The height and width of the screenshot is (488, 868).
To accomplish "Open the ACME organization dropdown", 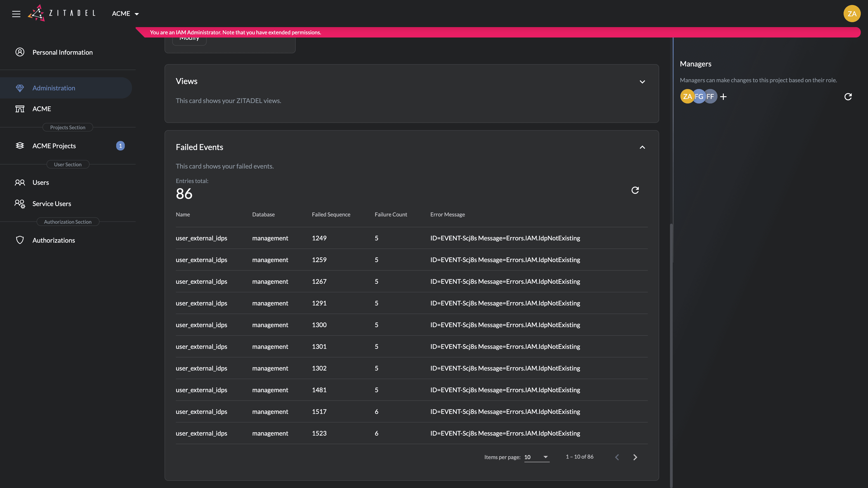I will tap(125, 14).
